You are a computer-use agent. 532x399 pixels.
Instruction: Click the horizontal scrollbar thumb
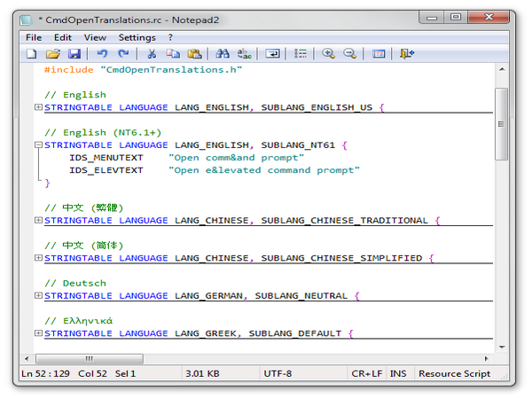tap(90, 358)
